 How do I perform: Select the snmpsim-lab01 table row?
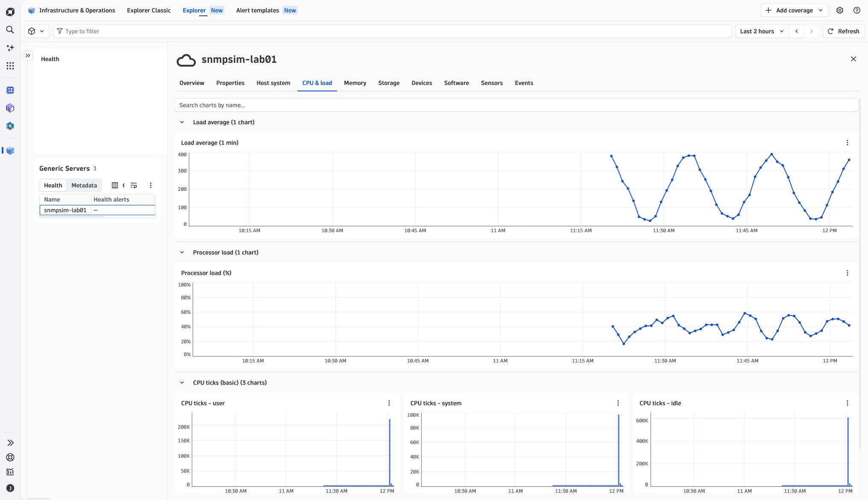(97, 210)
